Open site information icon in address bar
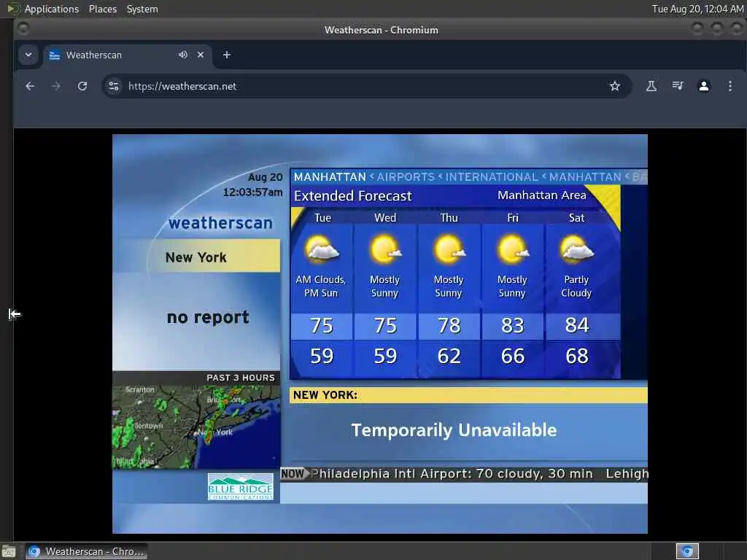This screenshot has height=560, width=747. click(114, 86)
